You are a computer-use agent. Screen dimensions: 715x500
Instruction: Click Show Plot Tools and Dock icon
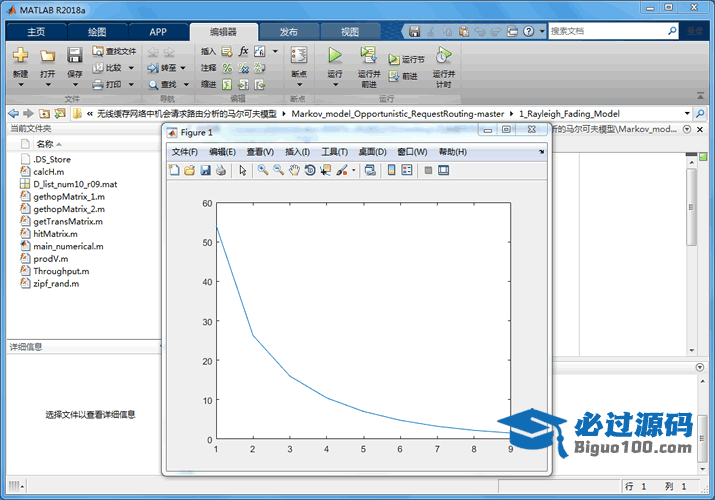point(443,170)
